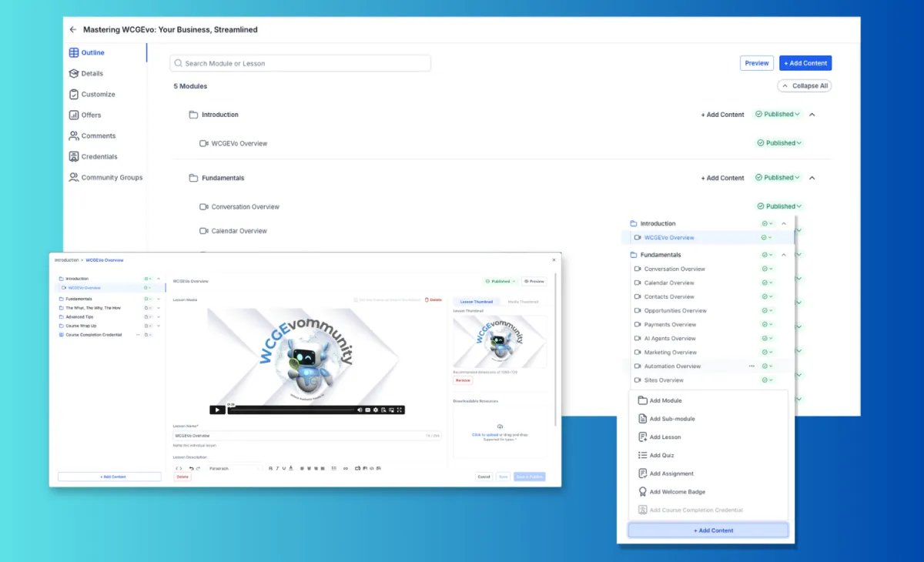The height and width of the screenshot is (562, 924).
Task: Click the video progress bar
Action: click(293, 410)
